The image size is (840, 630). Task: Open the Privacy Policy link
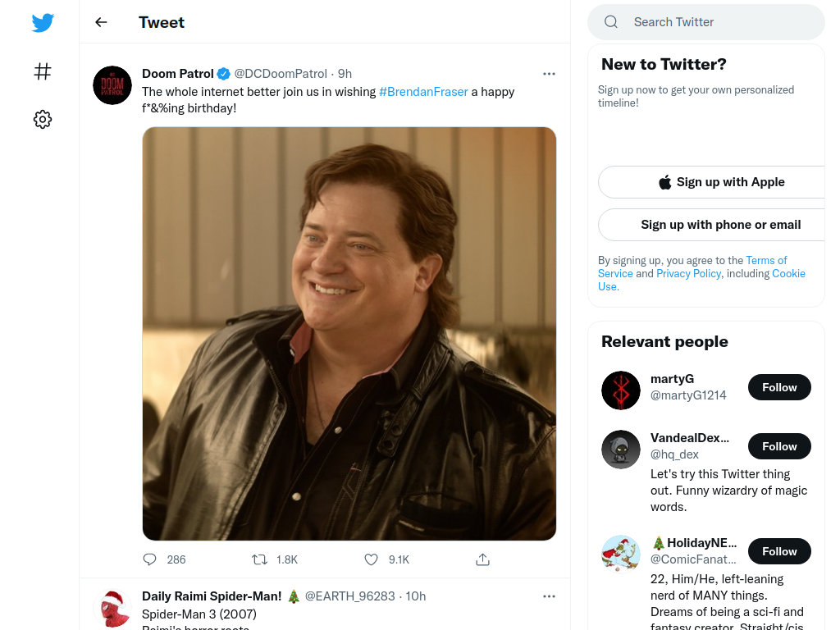tap(688, 273)
